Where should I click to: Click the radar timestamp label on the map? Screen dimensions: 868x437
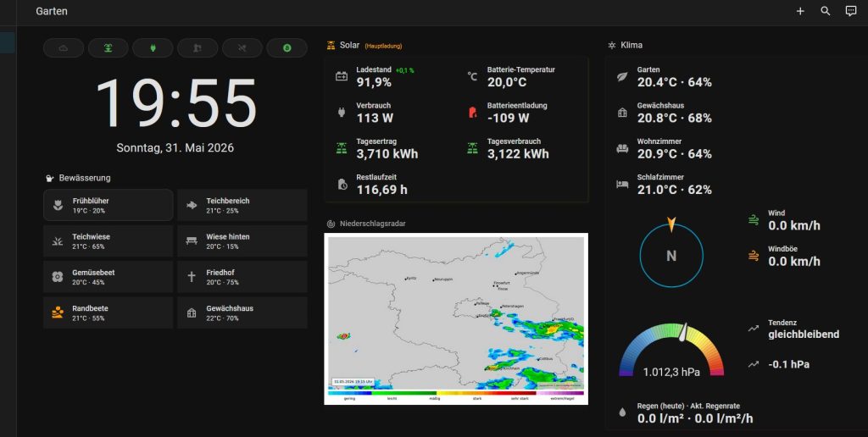(353, 382)
